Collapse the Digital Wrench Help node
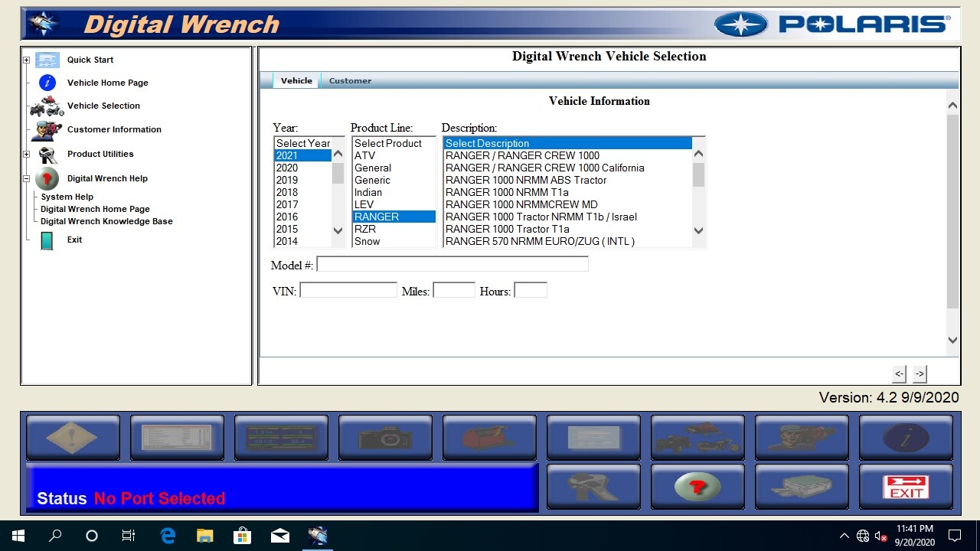Image resolution: width=980 pixels, height=551 pixels. tap(26, 178)
